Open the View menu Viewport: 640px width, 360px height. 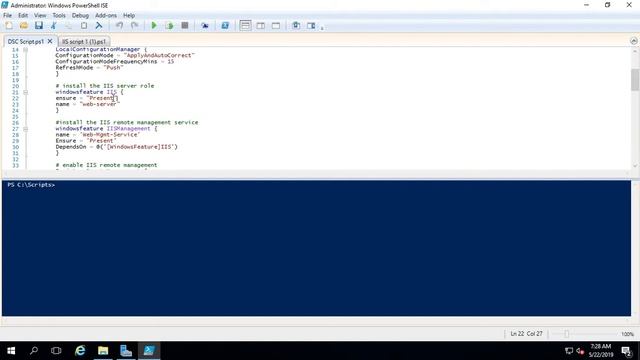tap(40, 16)
